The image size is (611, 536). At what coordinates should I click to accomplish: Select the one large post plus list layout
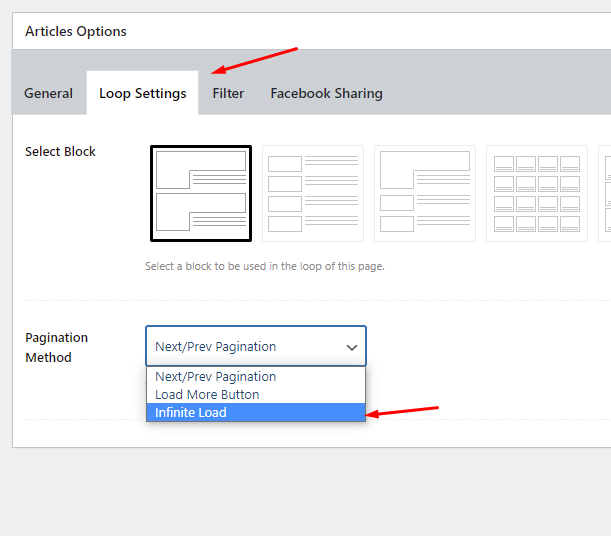tap(425, 194)
